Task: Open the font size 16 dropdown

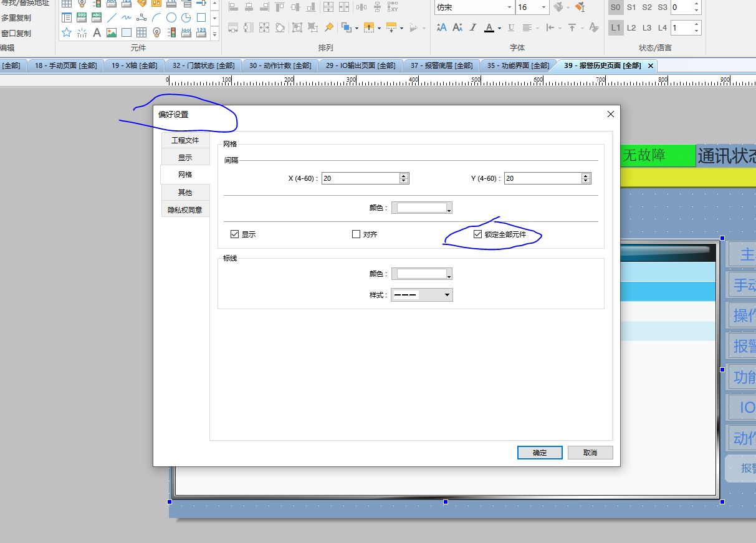Action: (543, 7)
